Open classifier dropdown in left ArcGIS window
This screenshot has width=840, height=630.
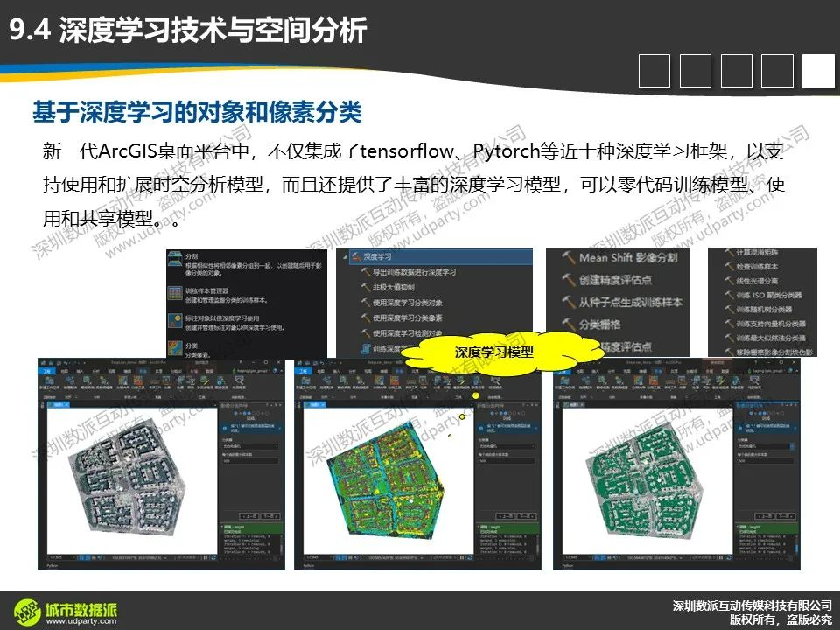click(251, 445)
